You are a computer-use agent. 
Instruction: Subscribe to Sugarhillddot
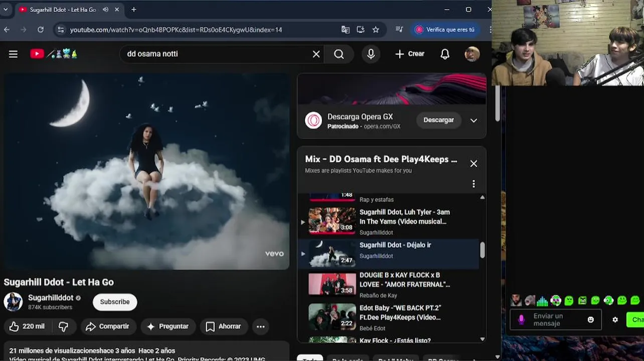point(115,302)
